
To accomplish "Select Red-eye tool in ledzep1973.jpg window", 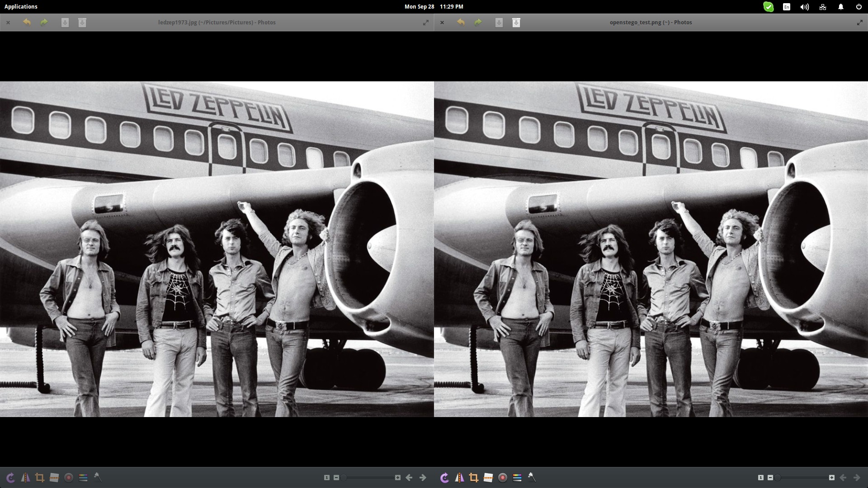I will coord(69,478).
